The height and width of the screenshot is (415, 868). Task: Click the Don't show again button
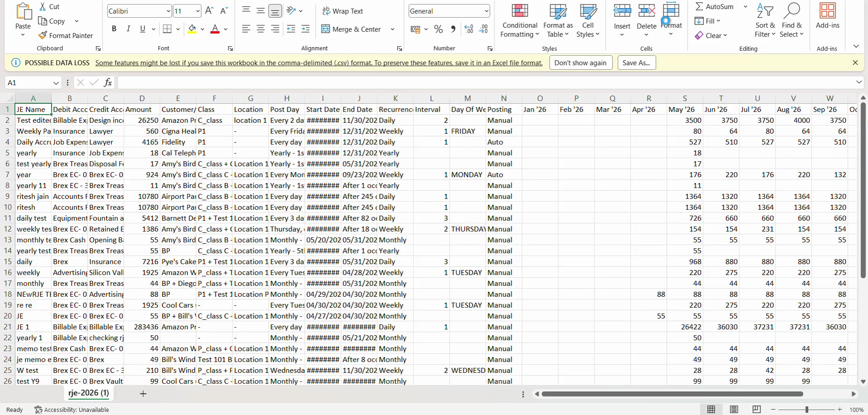[580, 63]
